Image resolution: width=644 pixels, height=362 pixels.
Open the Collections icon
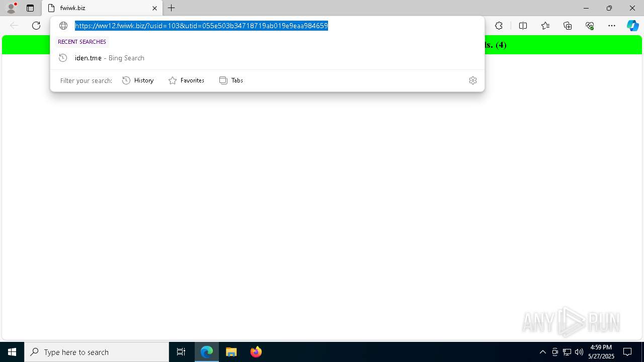(568, 26)
